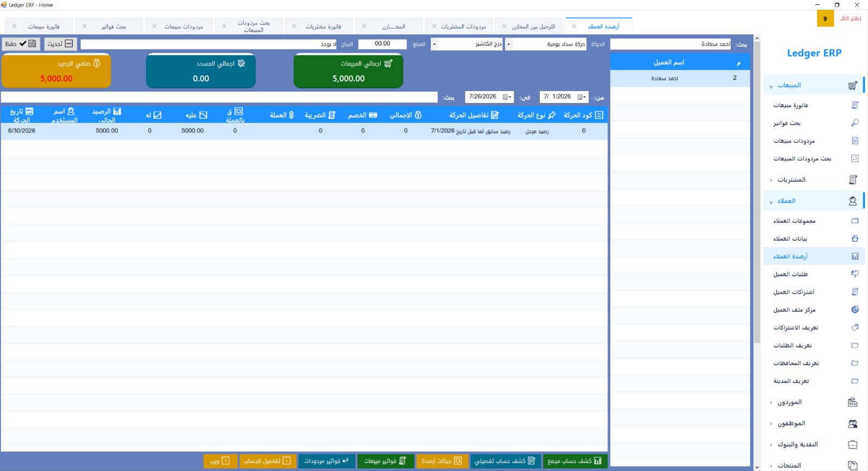
Task: Click the تحديث refresh button
Action: [x=61, y=44]
